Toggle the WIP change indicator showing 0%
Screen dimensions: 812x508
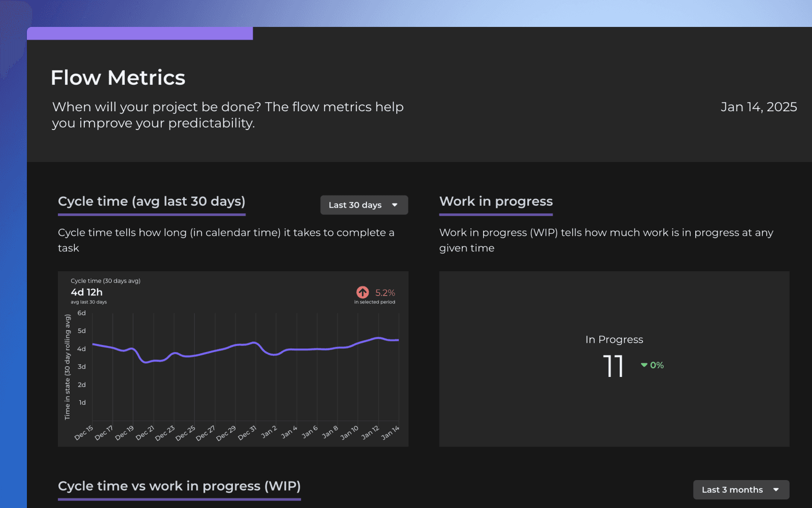pos(652,365)
